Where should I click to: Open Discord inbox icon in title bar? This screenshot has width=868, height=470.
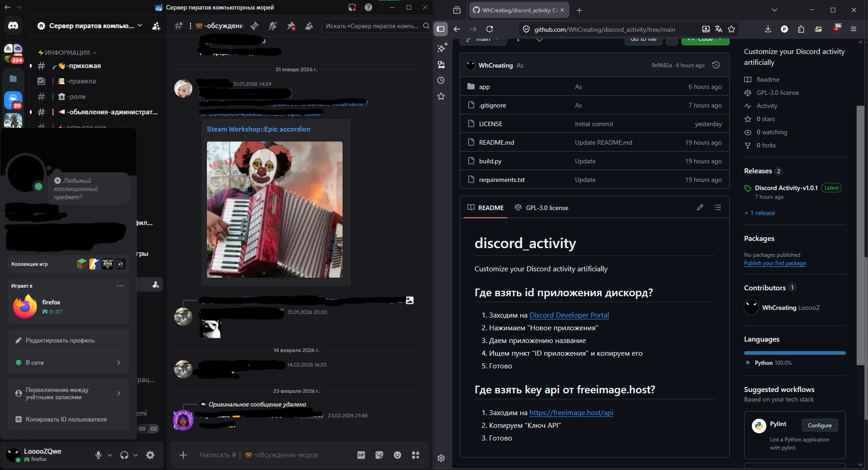coord(352,7)
